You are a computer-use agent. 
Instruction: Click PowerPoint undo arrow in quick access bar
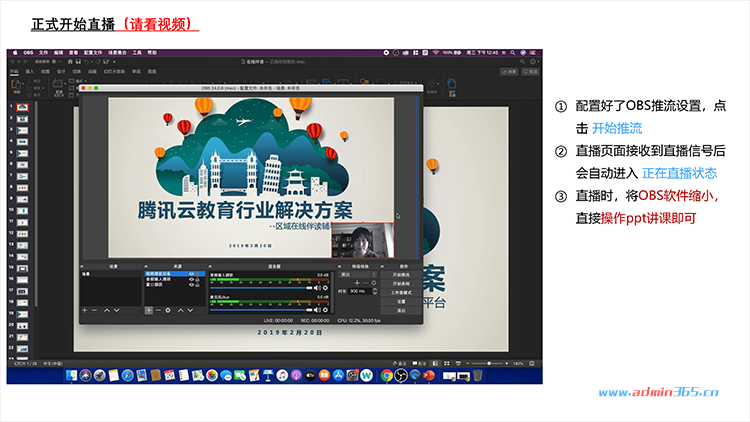pos(87,62)
